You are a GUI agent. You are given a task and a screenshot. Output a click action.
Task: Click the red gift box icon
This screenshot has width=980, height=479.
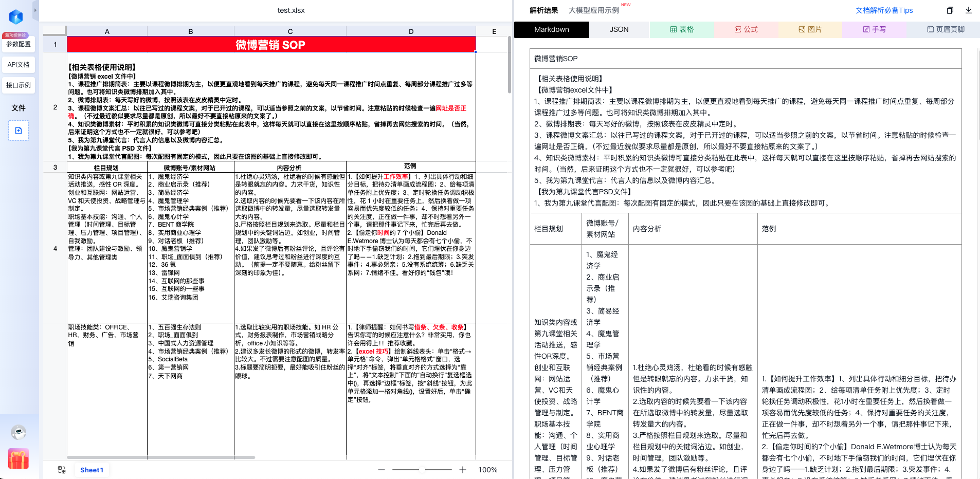click(x=19, y=458)
